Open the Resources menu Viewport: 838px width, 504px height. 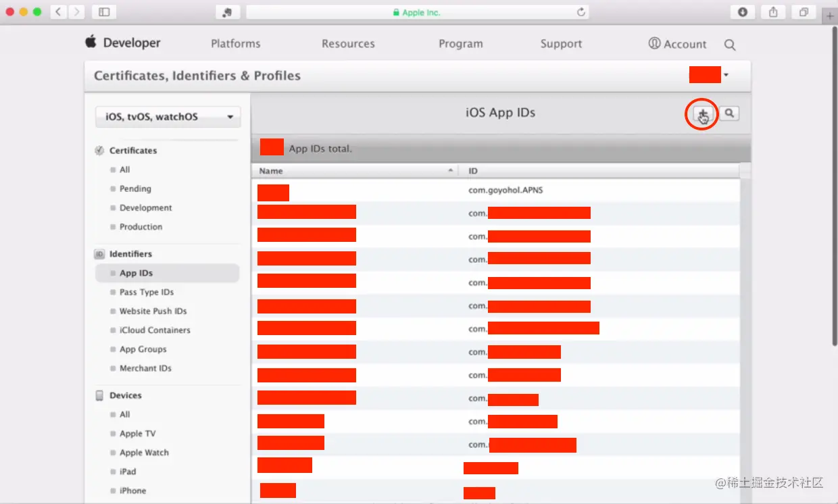click(348, 44)
